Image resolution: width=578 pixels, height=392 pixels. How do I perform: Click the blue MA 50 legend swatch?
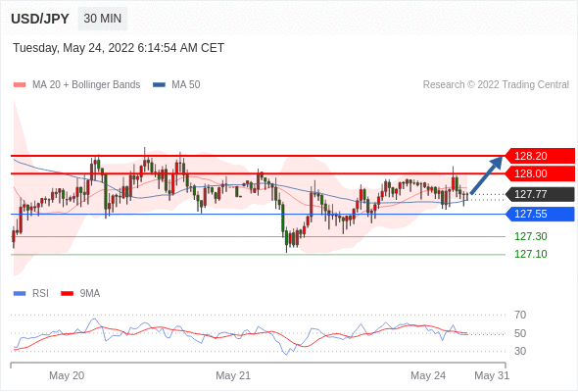159,85
